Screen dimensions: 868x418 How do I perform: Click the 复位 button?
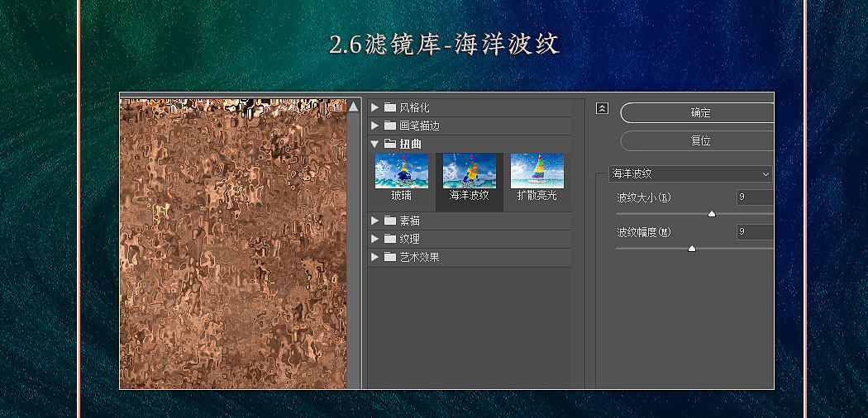tap(697, 141)
